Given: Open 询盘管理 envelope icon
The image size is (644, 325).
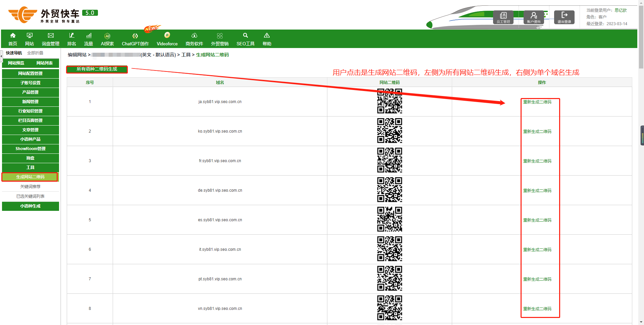Looking at the screenshot, I should point(51,35).
